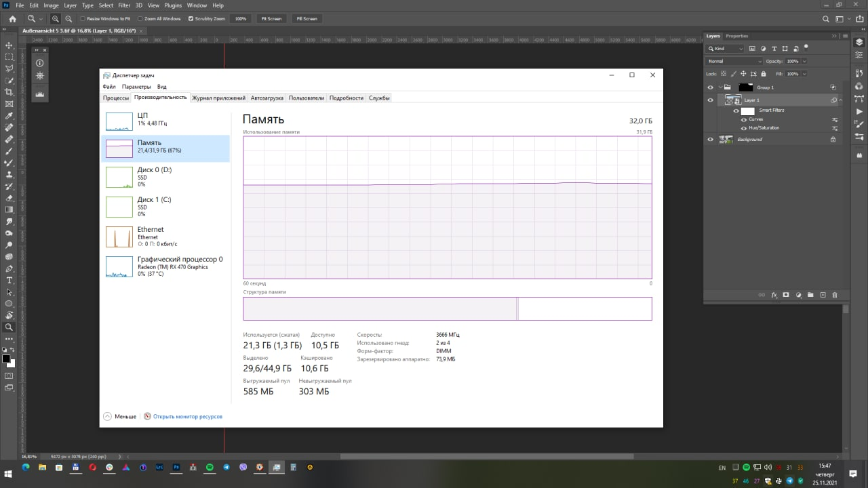
Task: Create a new group with the folder icon
Action: click(x=810, y=295)
